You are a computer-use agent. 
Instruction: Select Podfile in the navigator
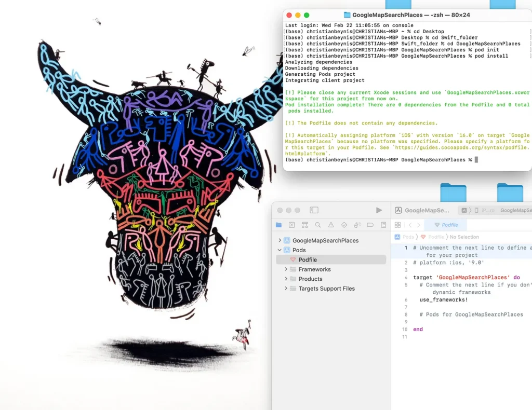coord(331,259)
